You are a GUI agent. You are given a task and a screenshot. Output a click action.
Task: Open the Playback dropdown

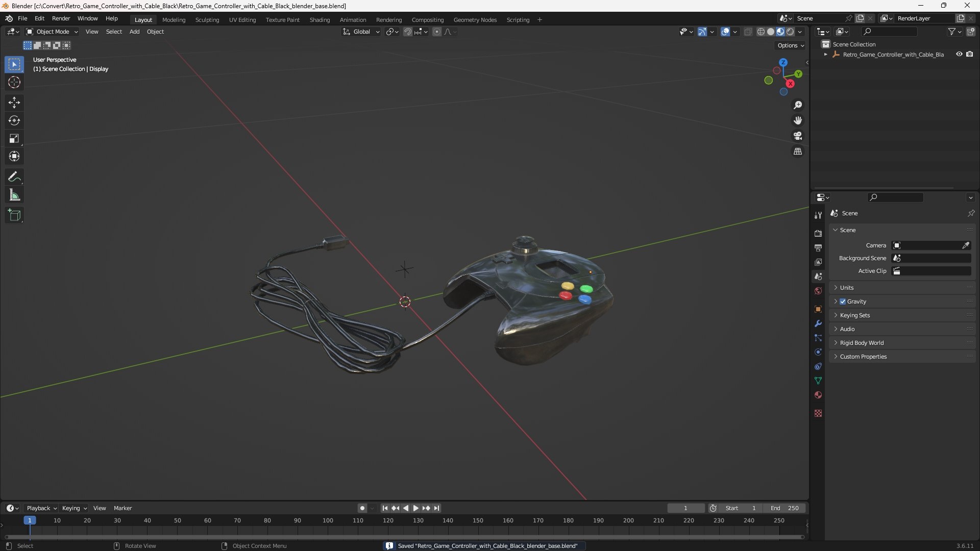[41, 508]
